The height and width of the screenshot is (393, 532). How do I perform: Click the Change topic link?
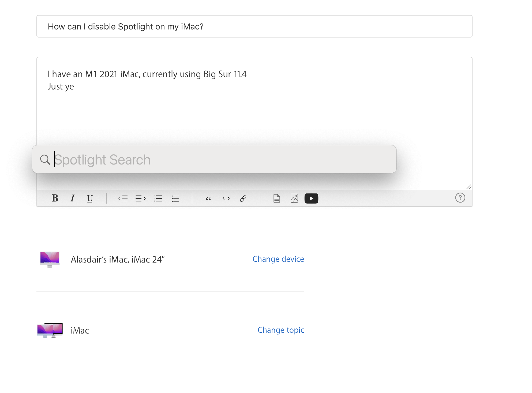click(x=281, y=330)
